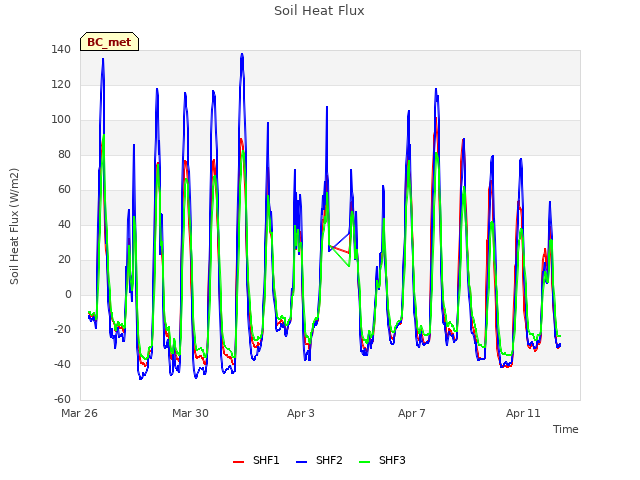The image size is (640, 480).
Task: Click the Time axis label
Action: pos(565,429)
